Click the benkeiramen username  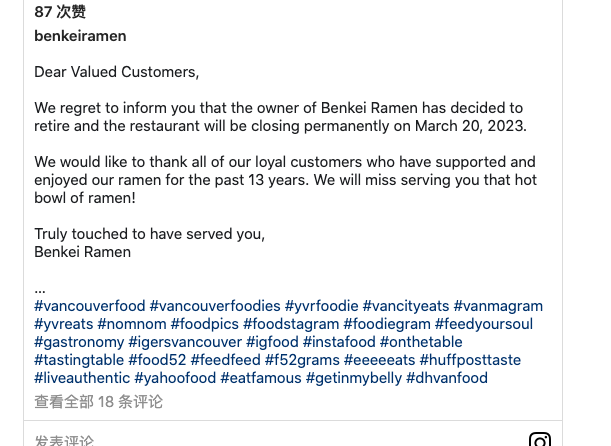pyautogui.click(x=80, y=36)
